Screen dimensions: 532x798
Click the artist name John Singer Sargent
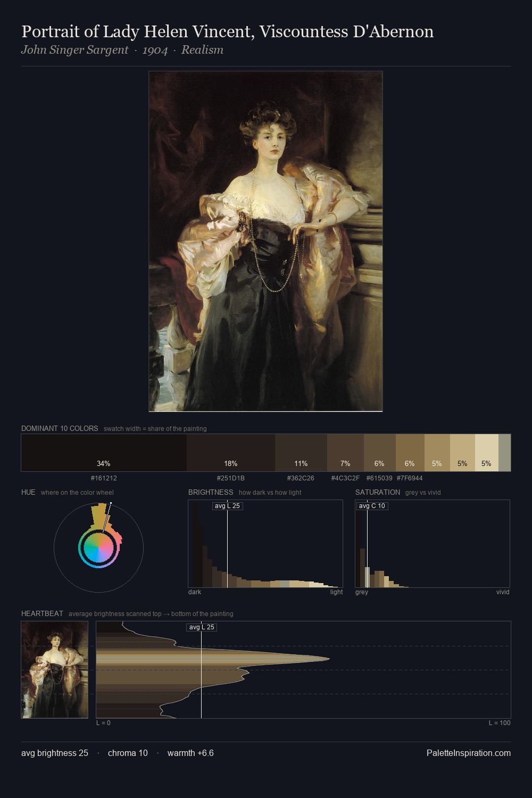click(x=75, y=50)
